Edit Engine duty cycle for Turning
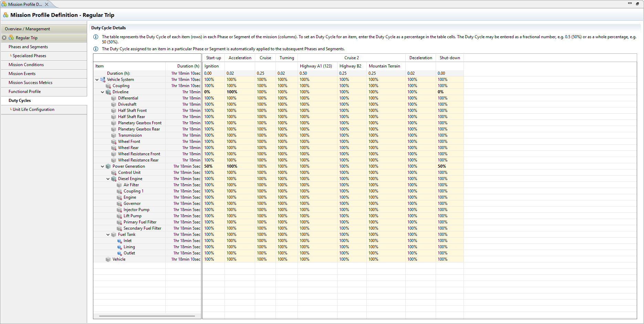The image size is (644, 324). pos(287,197)
